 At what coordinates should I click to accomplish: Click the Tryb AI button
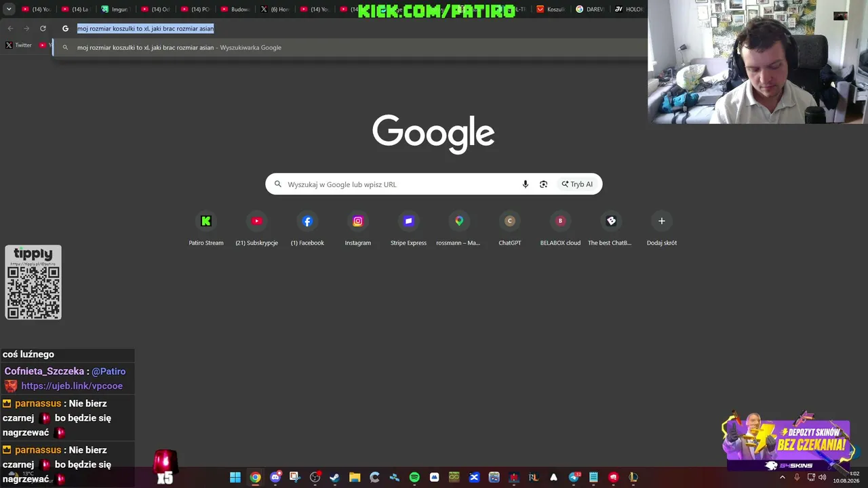577,184
